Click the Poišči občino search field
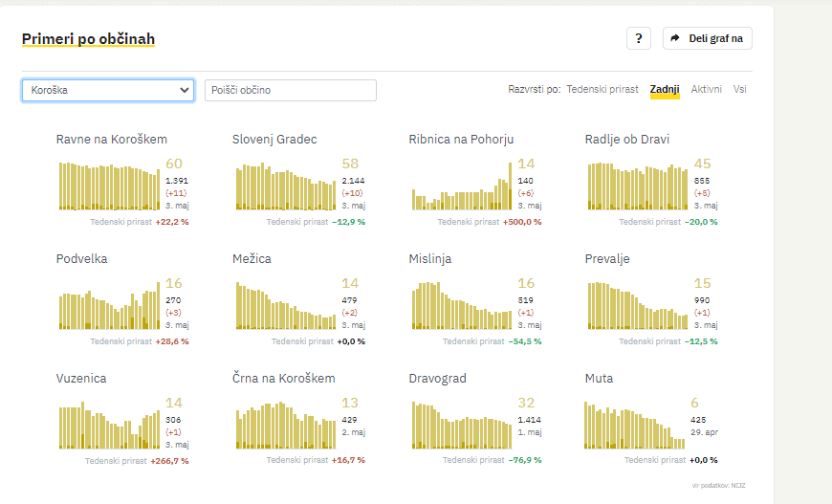 point(291,90)
